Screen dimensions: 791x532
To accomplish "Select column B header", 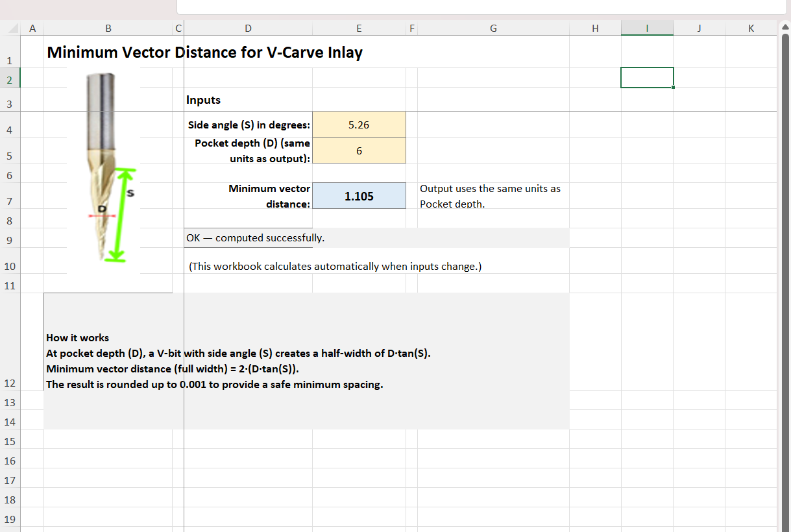I will point(108,28).
